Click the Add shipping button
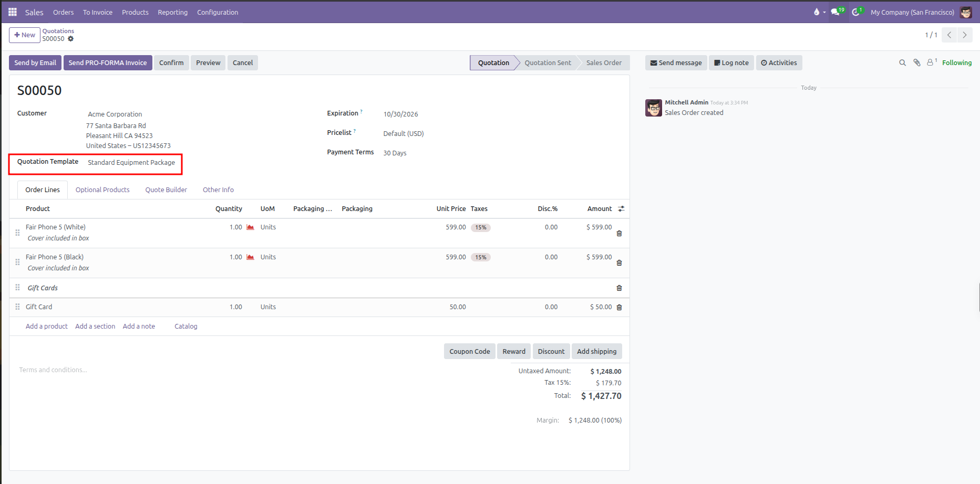 pos(596,352)
